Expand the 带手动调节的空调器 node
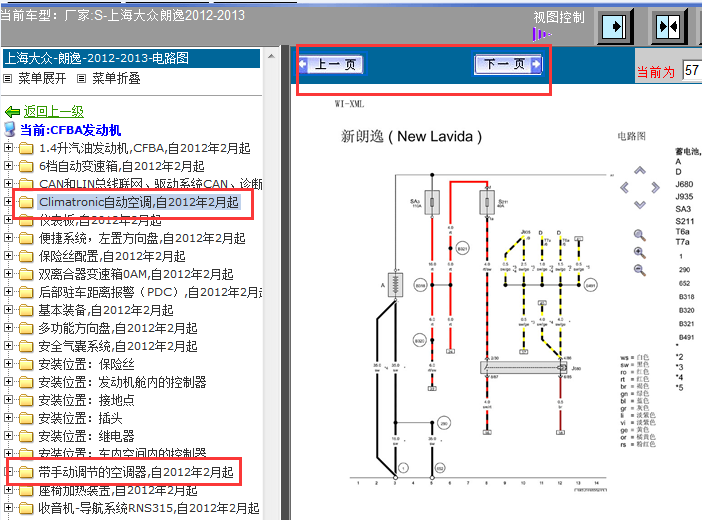The height and width of the screenshot is (520, 702). pyautogui.click(x=8, y=471)
